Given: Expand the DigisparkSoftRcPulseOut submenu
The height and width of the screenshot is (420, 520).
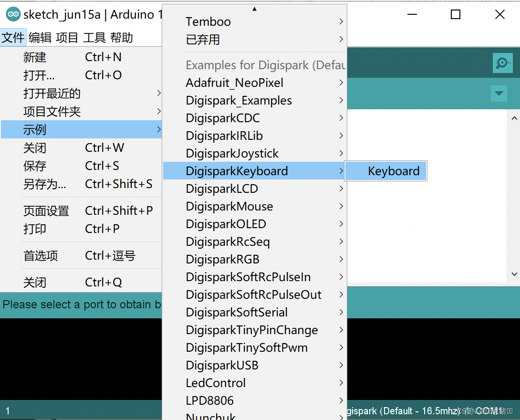Looking at the screenshot, I should tap(255, 294).
